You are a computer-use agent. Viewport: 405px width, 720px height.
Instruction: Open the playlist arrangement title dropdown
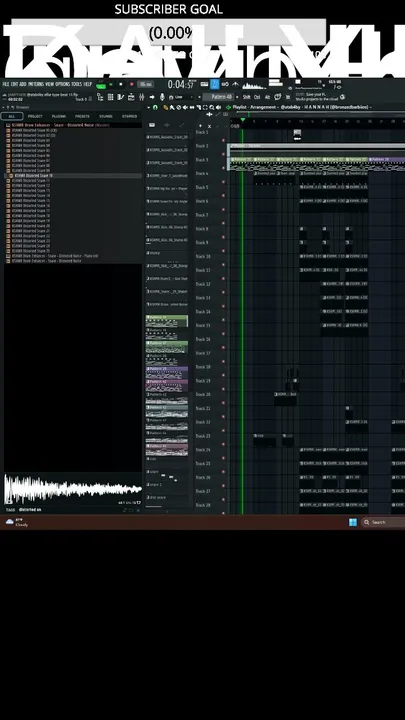point(302,107)
